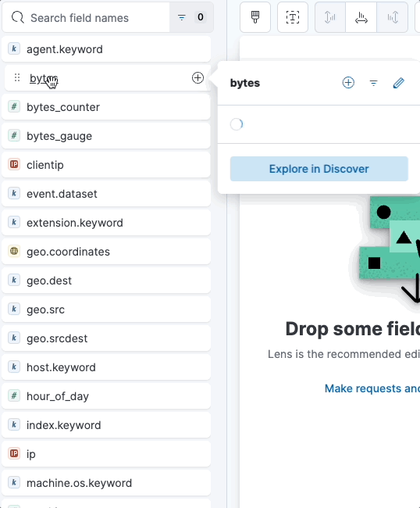Click keyword type icon of geo.src

(14, 309)
